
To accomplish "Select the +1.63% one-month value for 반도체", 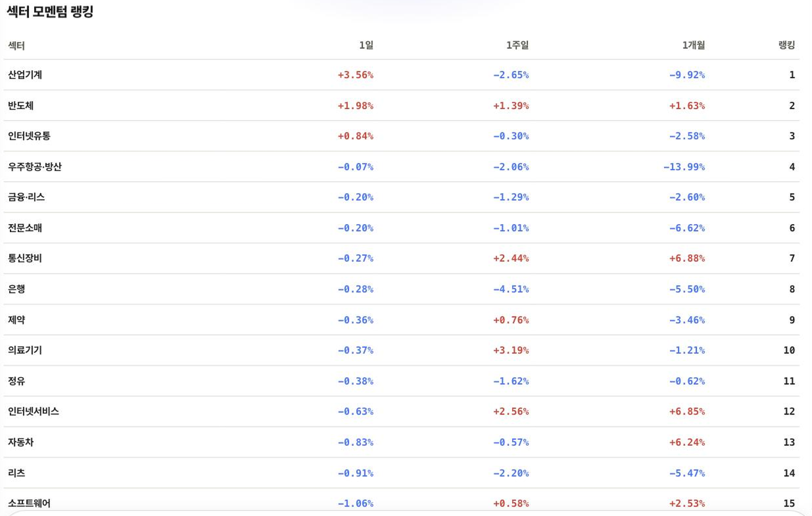I will 687,106.
